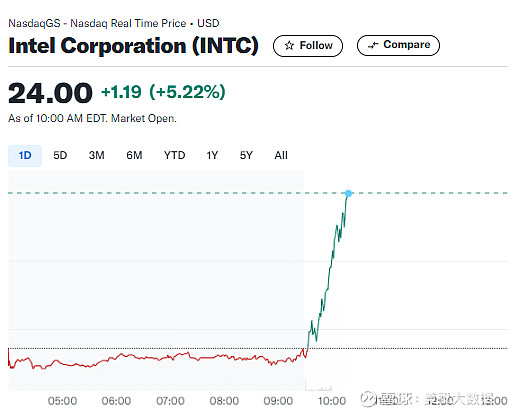Click the 06:00 axis label
This screenshot has height=414, width=508.
pyautogui.click(x=116, y=401)
